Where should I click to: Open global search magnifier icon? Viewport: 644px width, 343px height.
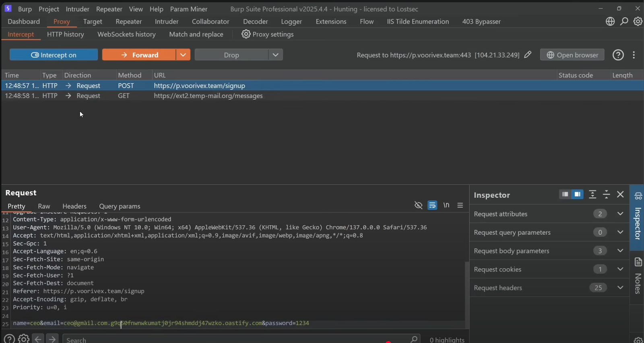coord(624,21)
